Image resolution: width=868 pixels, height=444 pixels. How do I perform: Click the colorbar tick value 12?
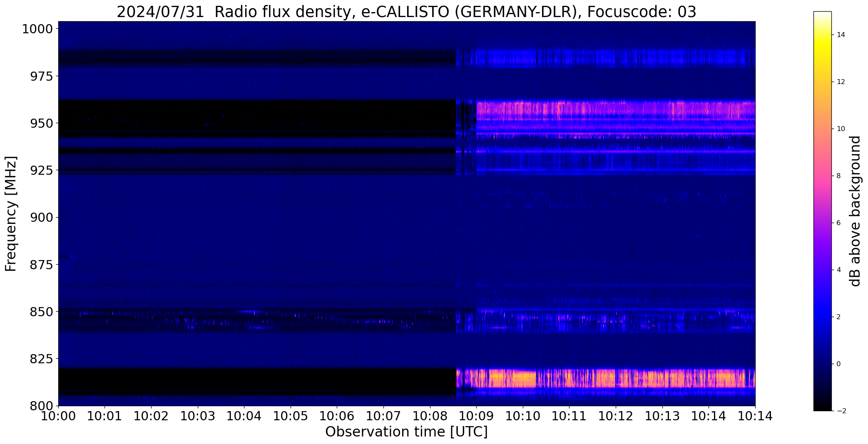coord(841,82)
